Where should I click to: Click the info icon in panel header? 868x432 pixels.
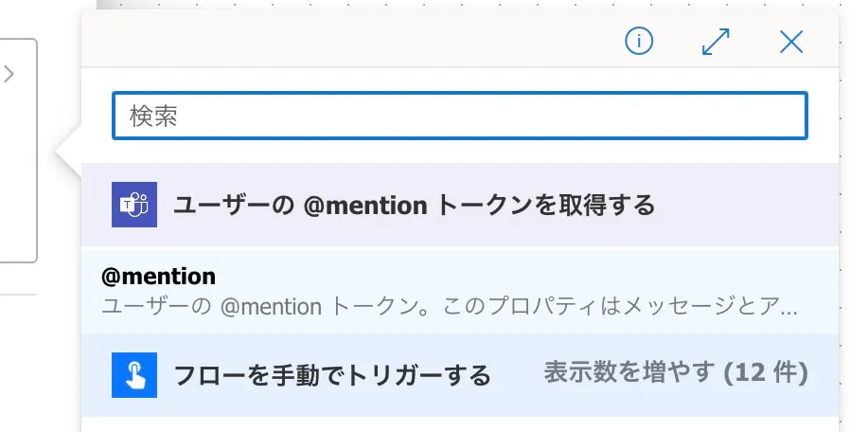[x=640, y=41]
